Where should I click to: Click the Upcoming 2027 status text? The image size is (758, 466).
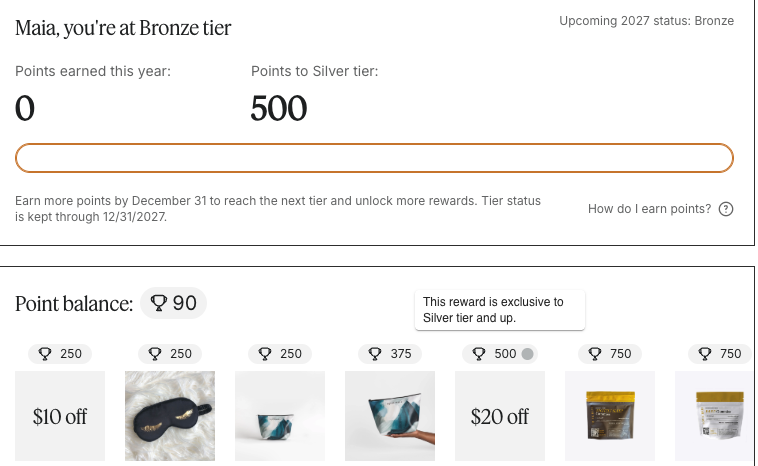646,21
